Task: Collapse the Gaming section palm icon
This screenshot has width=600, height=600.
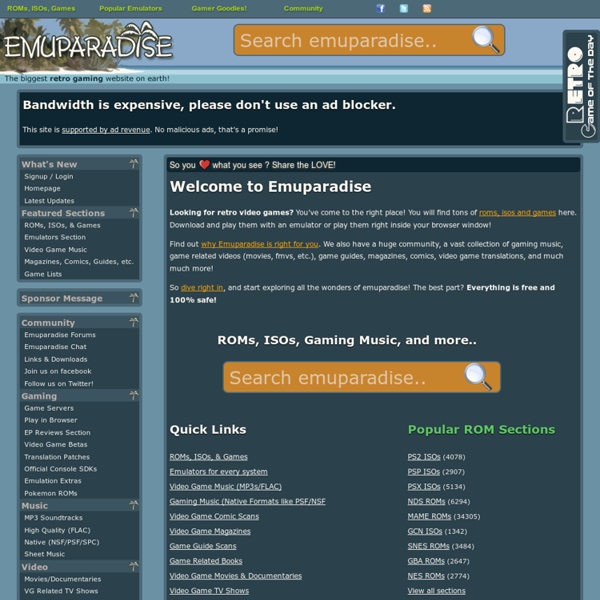Action: point(134,395)
